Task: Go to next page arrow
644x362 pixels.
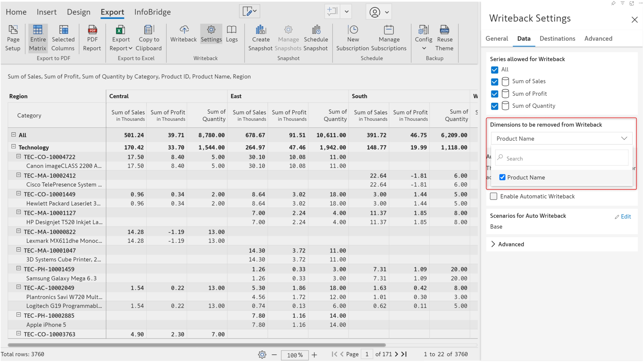Action: point(396,354)
